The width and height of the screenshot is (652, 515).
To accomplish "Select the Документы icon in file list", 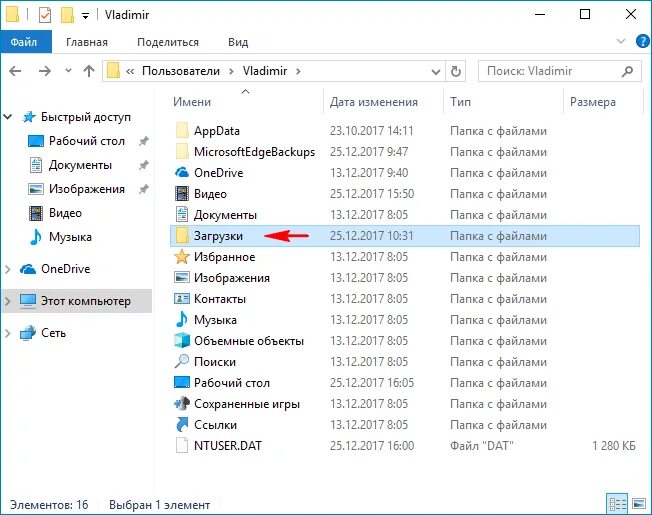I will tap(182, 214).
